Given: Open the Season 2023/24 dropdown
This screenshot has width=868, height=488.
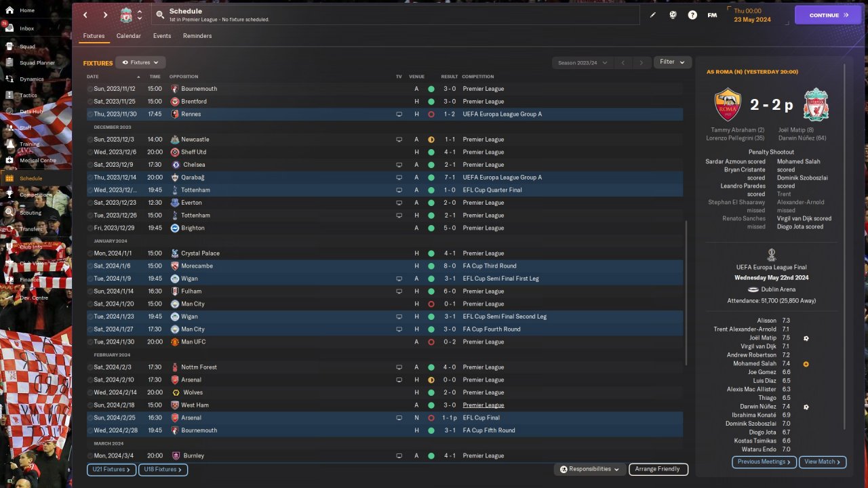Looking at the screenshot, I should pyautogui.click(x=583, y=62).
